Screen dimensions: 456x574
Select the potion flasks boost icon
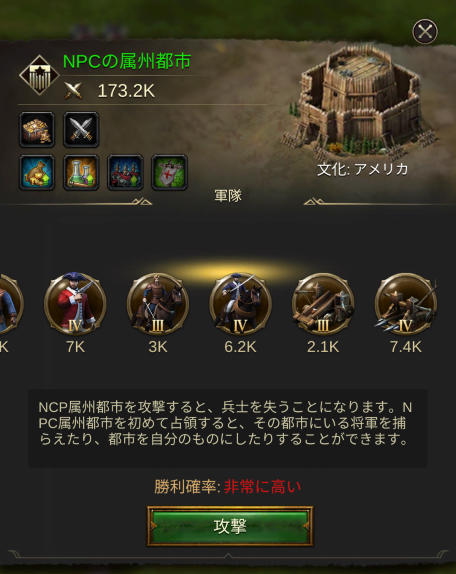(x=81, y=172)
